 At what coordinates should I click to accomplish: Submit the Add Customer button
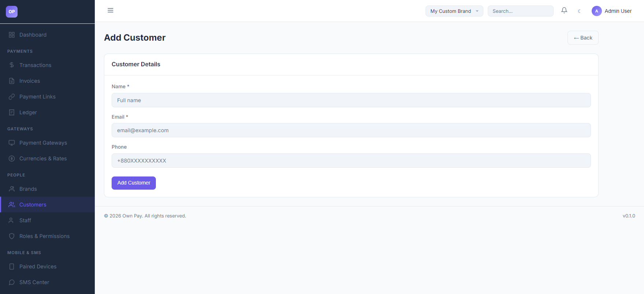(134, 183)
